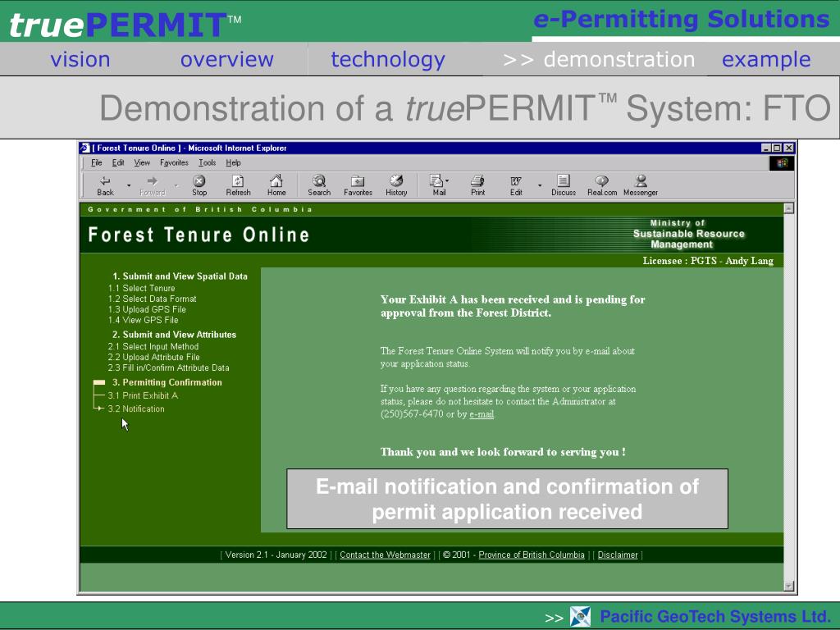Screen dimensions: 840x630
Task: Open the File menu
Action: (97, 163)
